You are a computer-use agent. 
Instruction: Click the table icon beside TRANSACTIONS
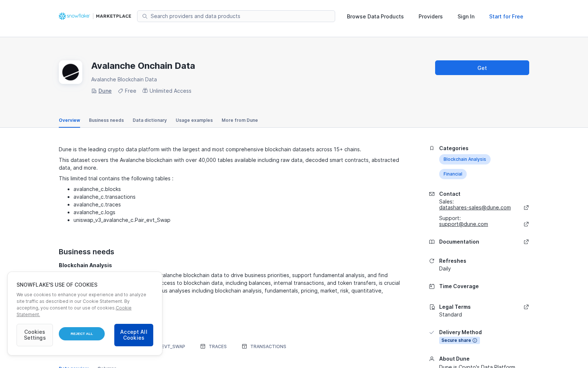coord(244,346)
